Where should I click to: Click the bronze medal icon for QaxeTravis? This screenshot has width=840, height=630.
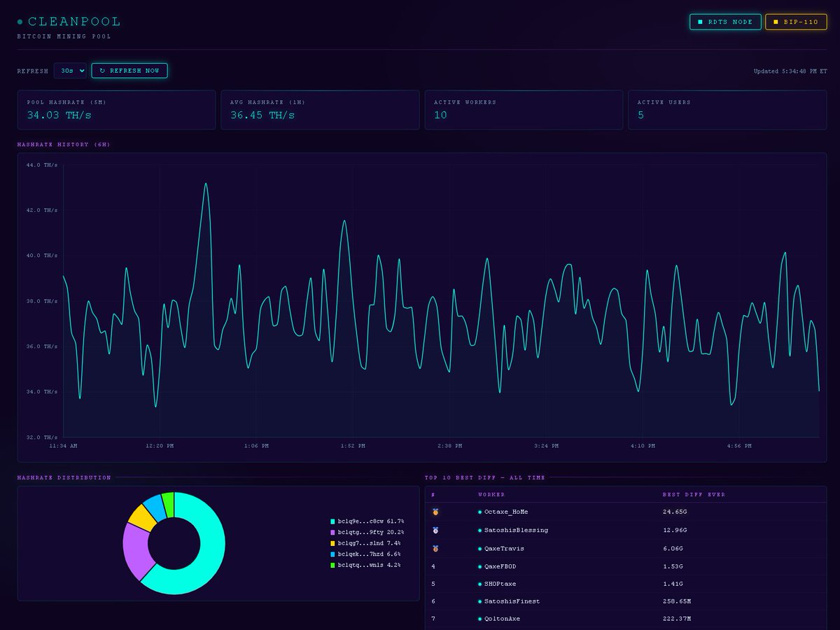pos(435,549)
